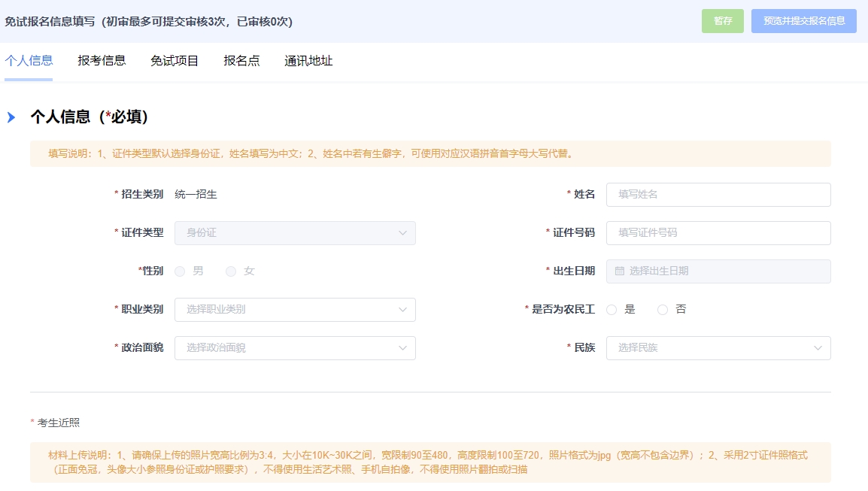The height and width of the screenshot is (491, 868).
Task: Select the 女 gender radio button
Action: [231, 271]
